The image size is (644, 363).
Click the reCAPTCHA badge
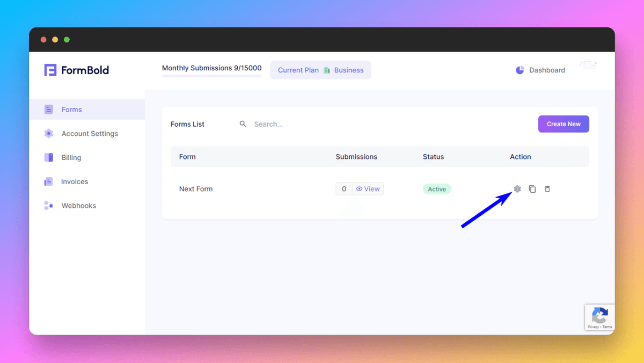coord(599,317)
